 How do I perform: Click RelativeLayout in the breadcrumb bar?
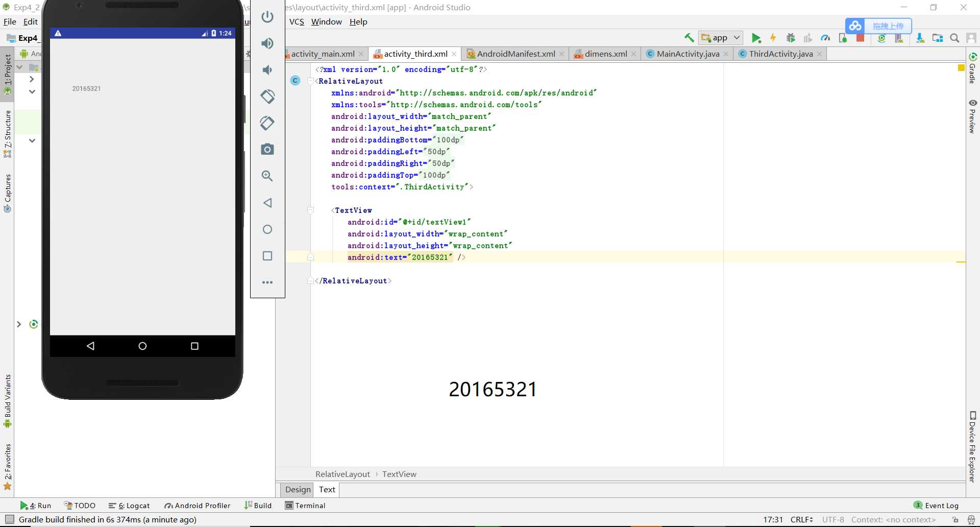(x=342, y=474)
